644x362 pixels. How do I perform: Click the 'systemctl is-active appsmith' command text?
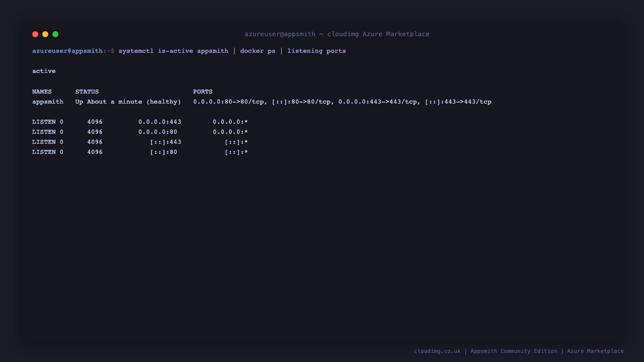click(x=174, y=51)
